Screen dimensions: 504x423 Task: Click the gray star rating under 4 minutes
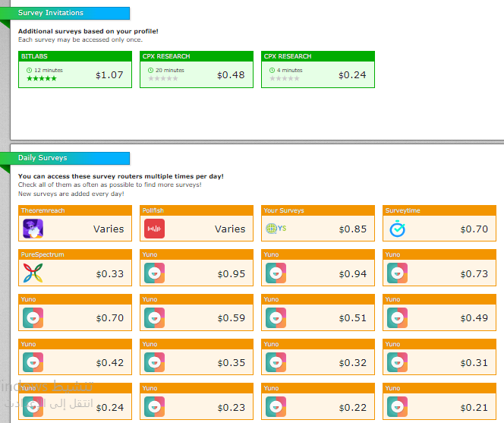(x=285, y=78)
